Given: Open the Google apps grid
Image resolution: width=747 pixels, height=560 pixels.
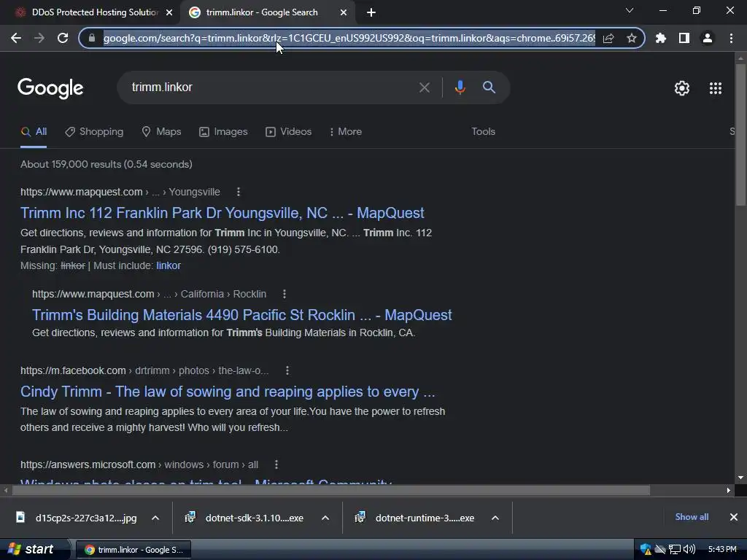Looking at the screenshot, I should point(716,88).
